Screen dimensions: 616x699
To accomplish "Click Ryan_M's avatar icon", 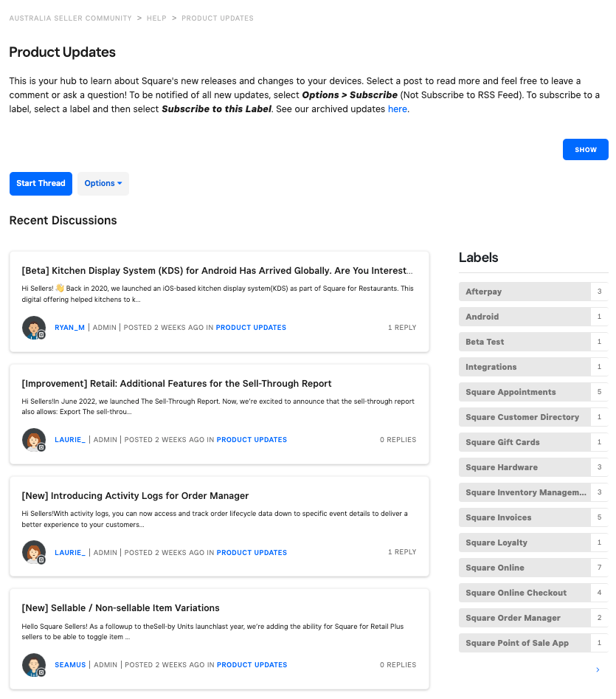I will (34, 328).
